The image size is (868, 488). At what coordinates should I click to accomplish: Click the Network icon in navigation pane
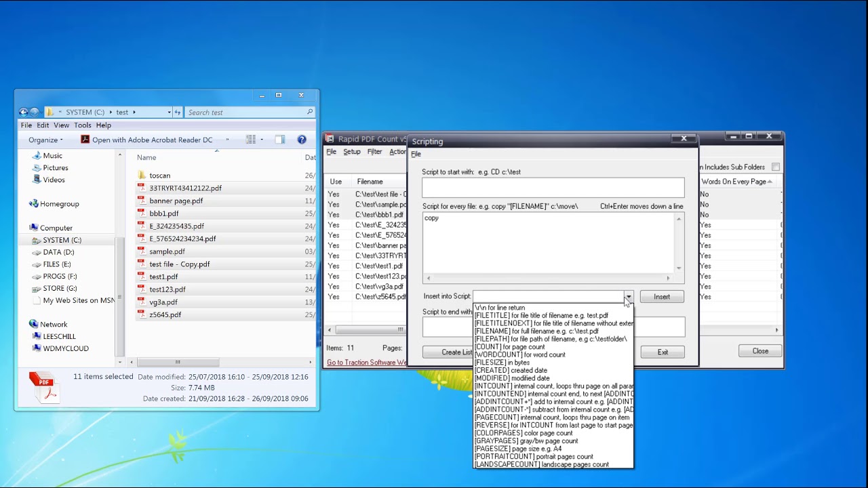pyautogui.click(x=33, y=324)
